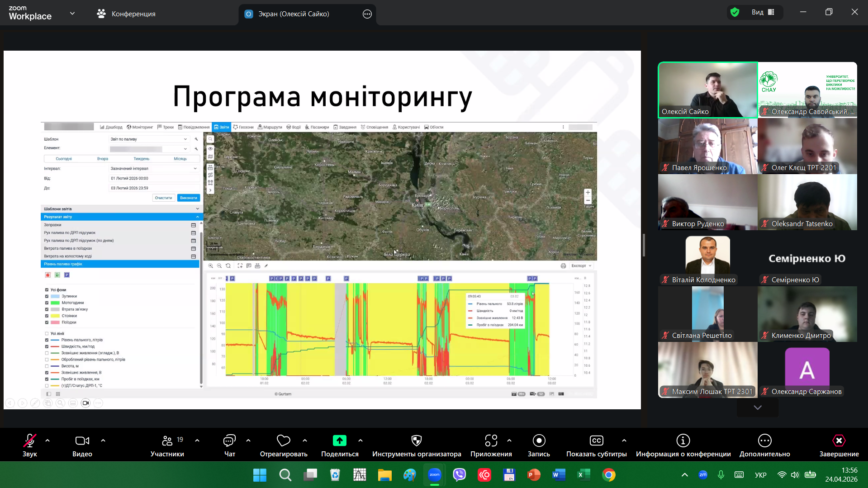Click the divider handle beside the gallery panel
This screenshot has height=488, width=868.
click(644, 245)
